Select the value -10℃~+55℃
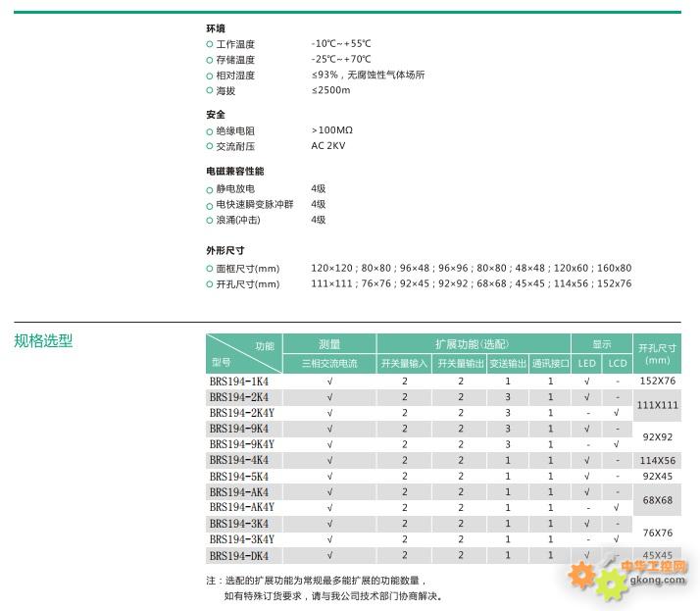Image resolution: width=700 pixels, height=611 pixels. tap(341, 44)
